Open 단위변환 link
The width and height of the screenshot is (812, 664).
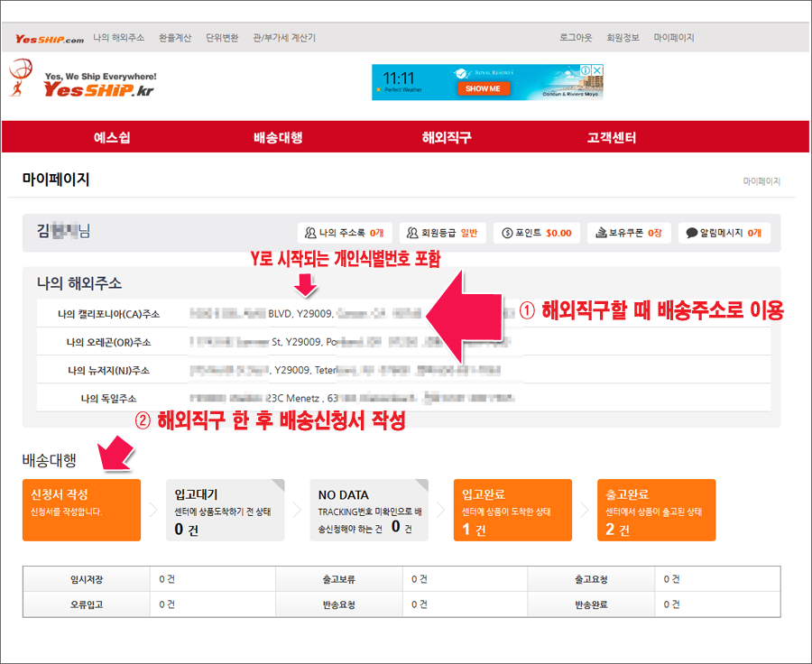222,38
